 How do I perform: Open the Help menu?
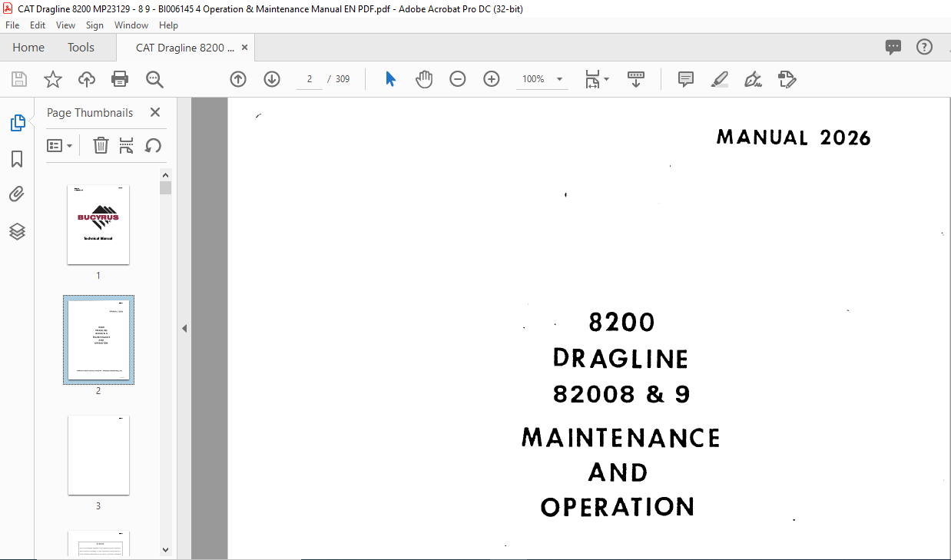click(x=168, y=25)
